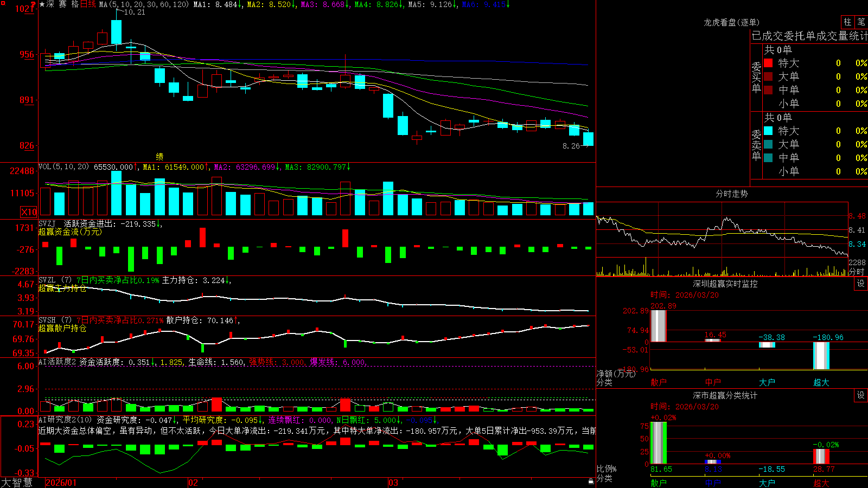Click the SVZJ indicator name
The height and width of the screenshot is (488, 868).
click(47, 223)
